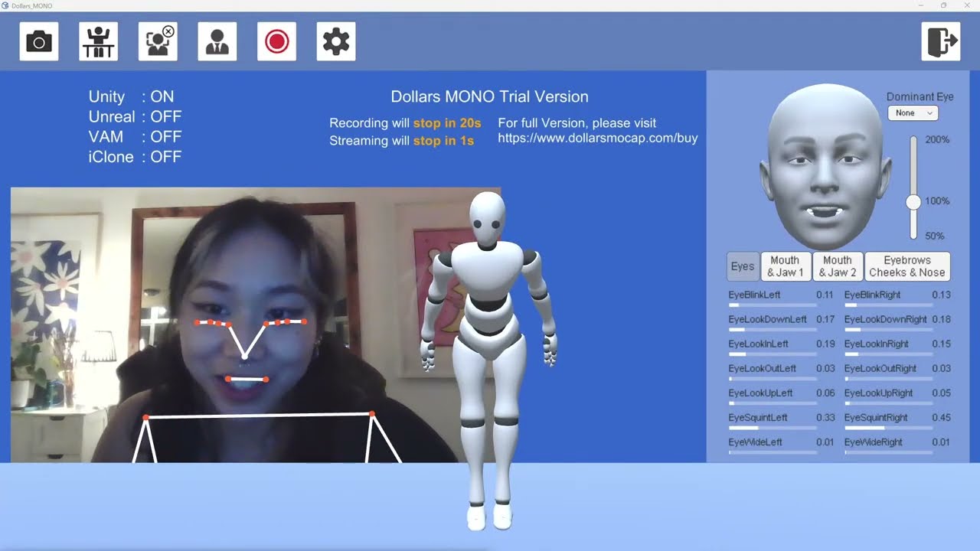Click the EyeLookInRight slider bar
This screenshot has width=980, height=551.
coord(888,354)
